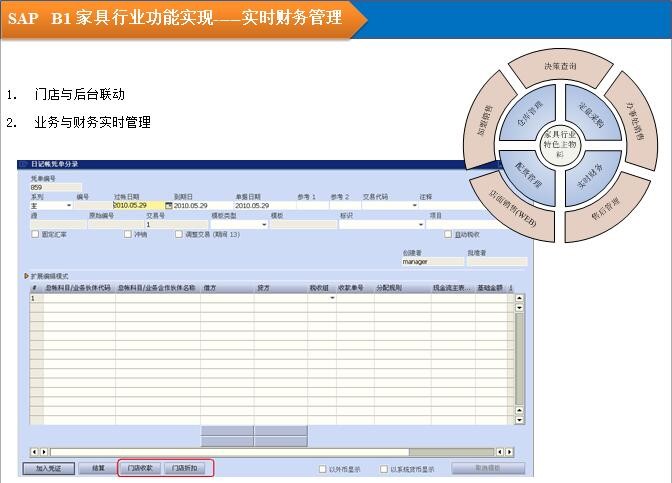Click the 决策查询 segment in the wheel
The image size is (672, 483).
tap(560, 67)
